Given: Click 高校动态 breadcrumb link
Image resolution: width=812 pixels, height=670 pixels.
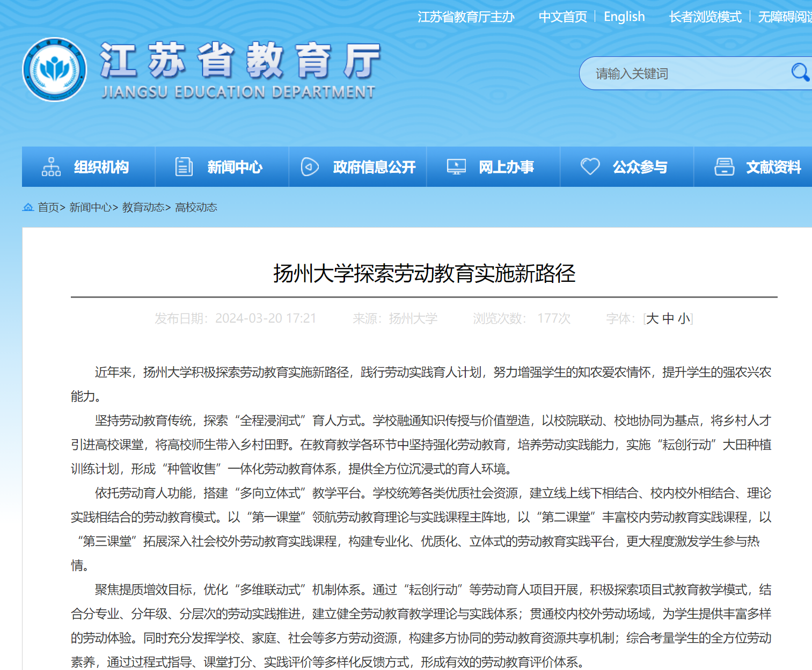Looking at the screenshot, I should coord(196,207).
